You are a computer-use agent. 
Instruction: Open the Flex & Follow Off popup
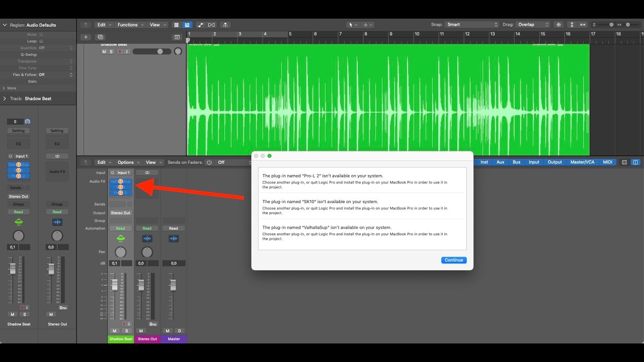point(56,74)
